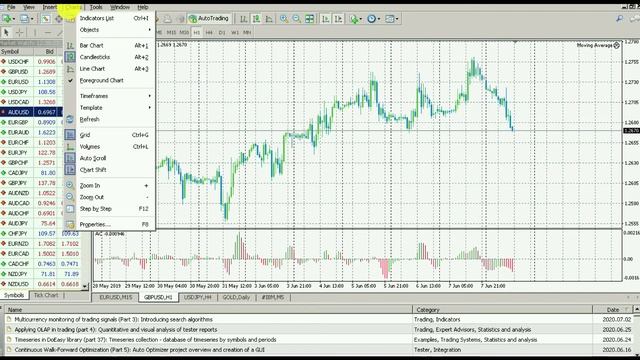This screenshot has height=360, width=640.
Task: Select the W1 timeframe button
Action: [x=235, y=32]
